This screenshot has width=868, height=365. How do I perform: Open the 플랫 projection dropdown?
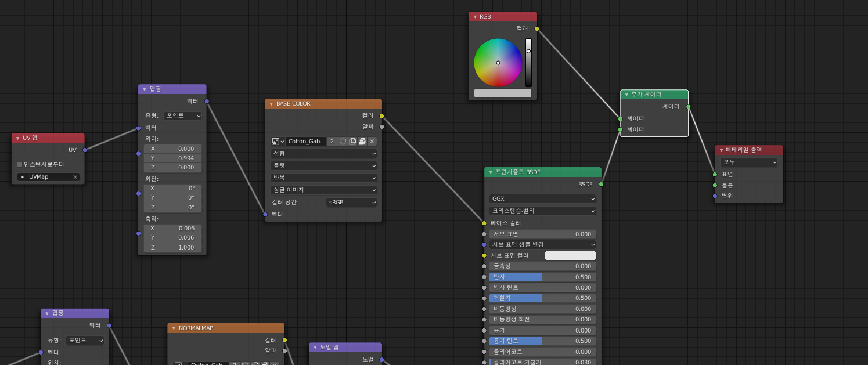tap(323, 165)
